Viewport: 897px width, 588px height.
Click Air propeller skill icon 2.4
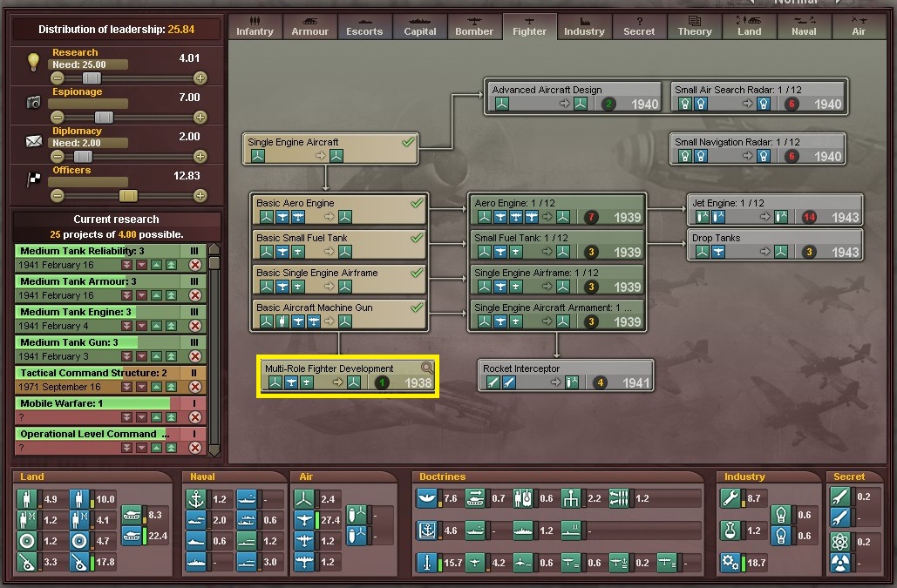(304, 499)
